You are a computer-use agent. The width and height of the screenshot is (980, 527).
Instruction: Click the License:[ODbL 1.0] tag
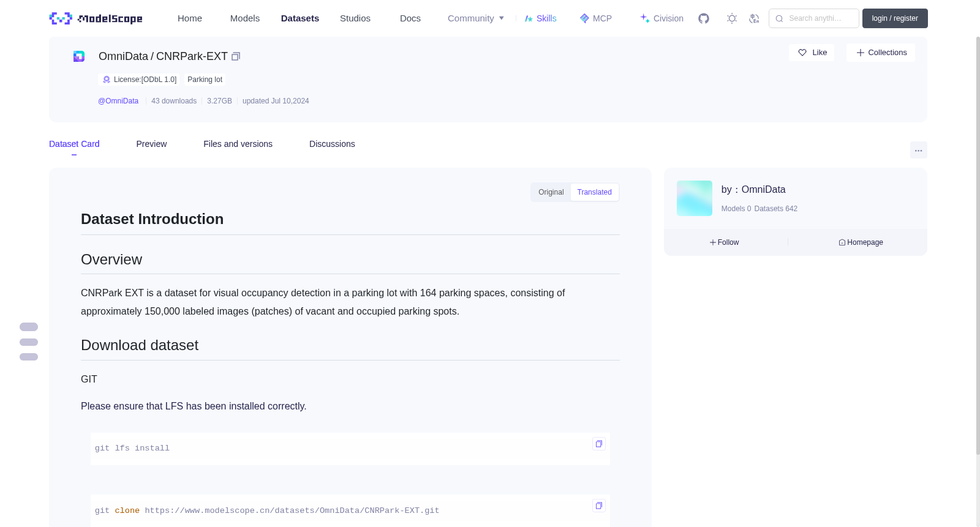tap(139, 80)
